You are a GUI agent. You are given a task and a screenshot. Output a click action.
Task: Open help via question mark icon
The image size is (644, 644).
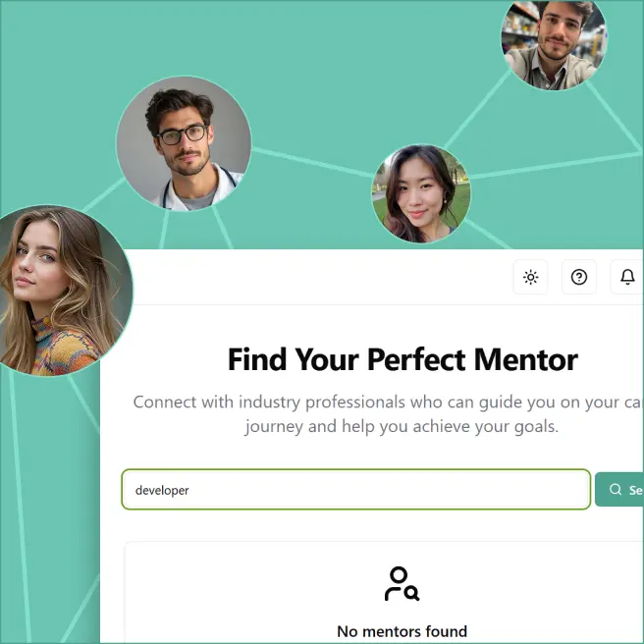578,277
